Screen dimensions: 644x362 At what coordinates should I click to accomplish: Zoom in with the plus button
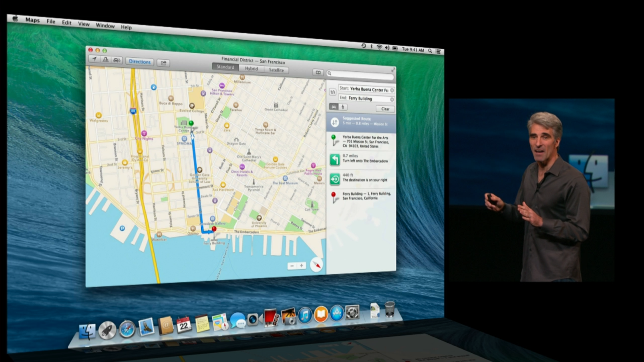click(302, 265)
